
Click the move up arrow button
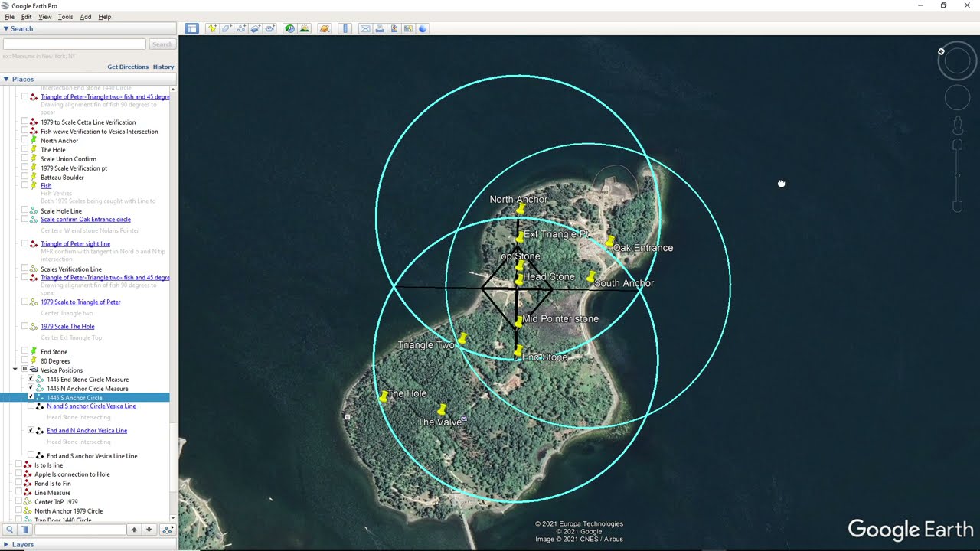pyautogui.click(x=134, y=530)
